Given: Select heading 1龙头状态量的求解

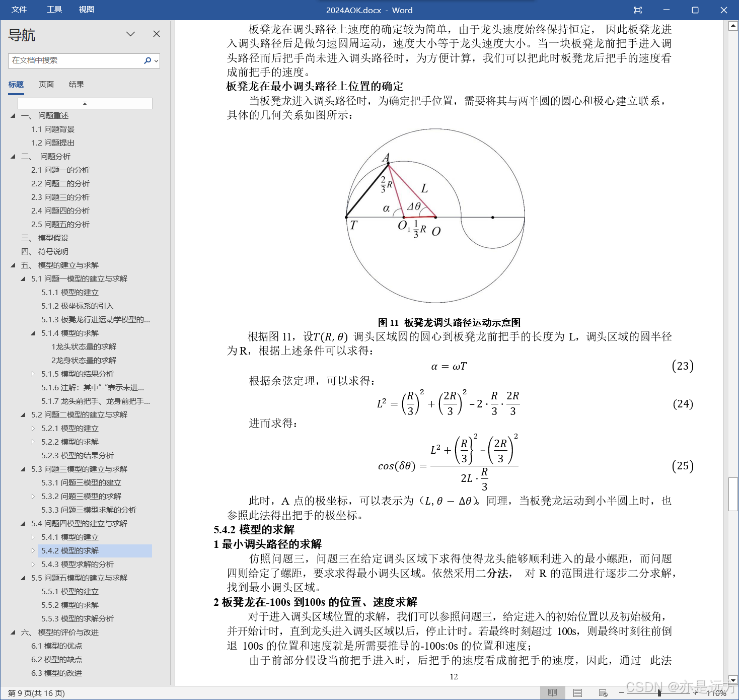Looking at the screenshot, I should (x=84, y=347).
